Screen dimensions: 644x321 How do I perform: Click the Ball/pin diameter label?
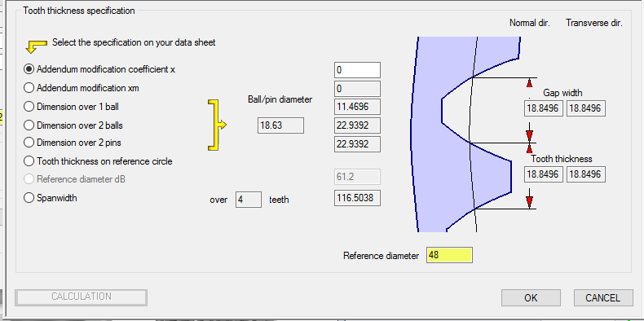[x=280, y=99]
